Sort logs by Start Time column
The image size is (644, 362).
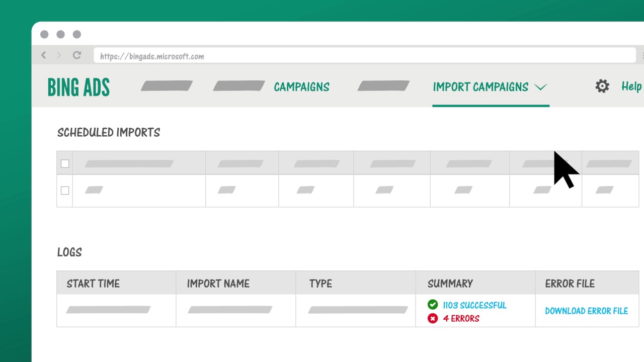tap(93, 284)
